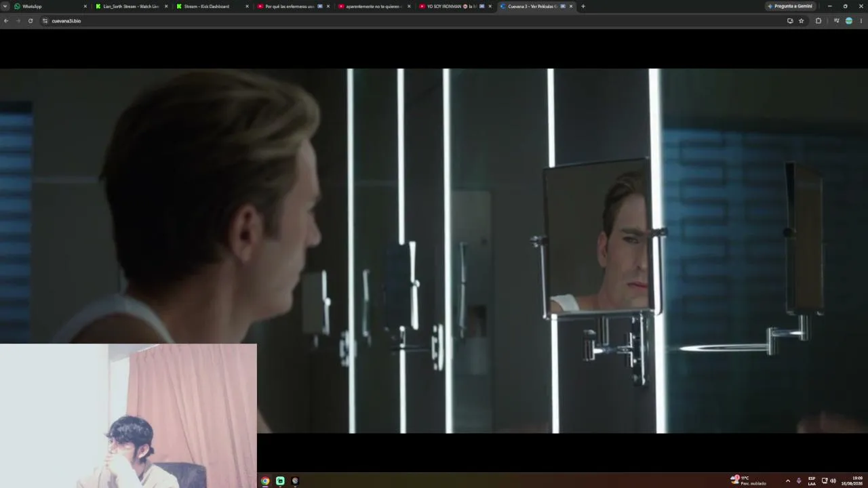Open the tab search dropdown arrow
Viewport: 868px width, 488px height.
point(5,6)
